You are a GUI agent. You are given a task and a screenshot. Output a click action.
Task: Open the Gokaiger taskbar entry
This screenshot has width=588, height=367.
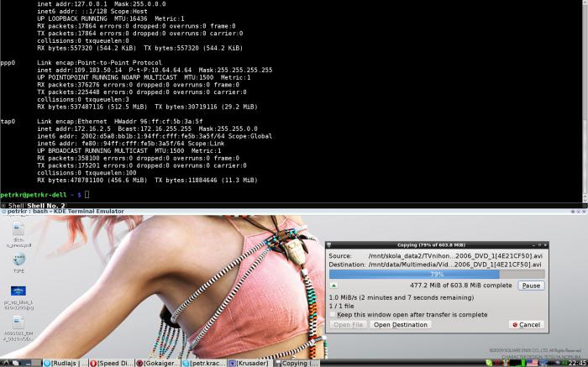158,363
